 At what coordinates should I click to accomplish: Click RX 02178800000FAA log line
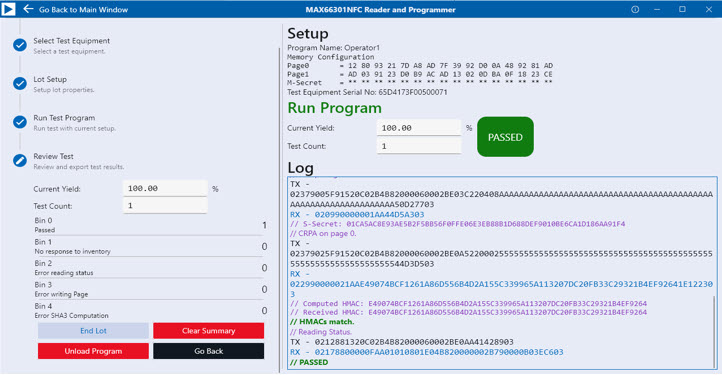[x=426, y=352]
